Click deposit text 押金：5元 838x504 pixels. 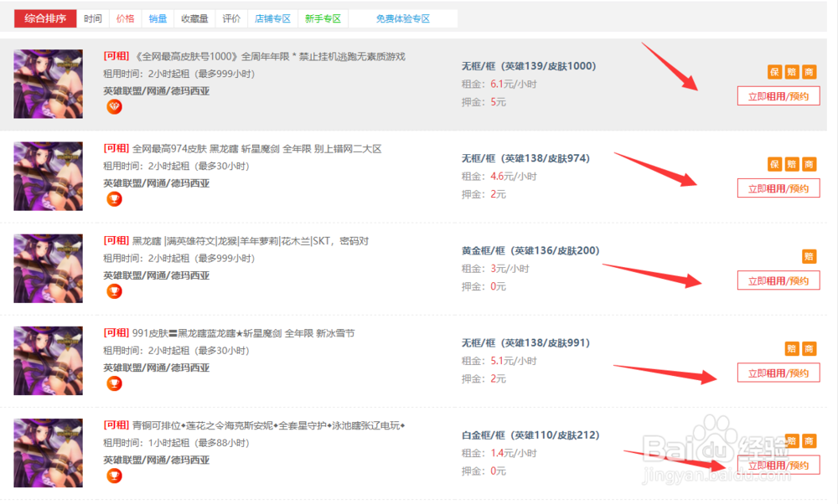484,102
